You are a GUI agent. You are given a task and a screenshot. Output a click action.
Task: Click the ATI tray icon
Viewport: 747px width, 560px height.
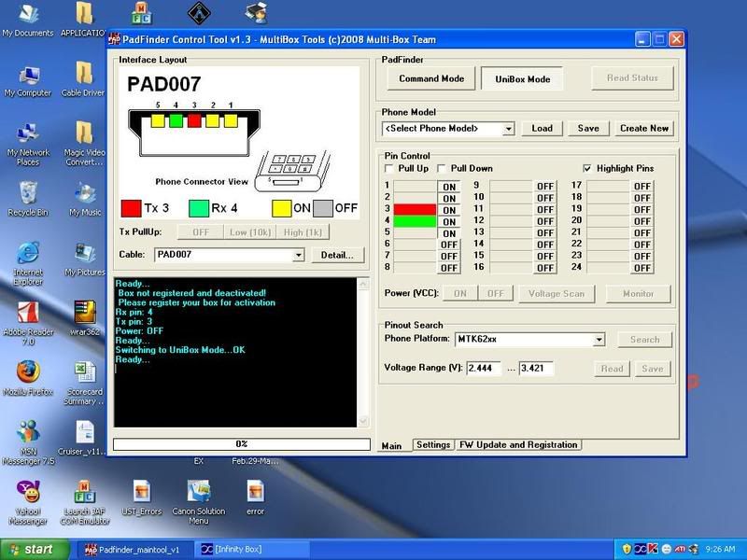680,550
